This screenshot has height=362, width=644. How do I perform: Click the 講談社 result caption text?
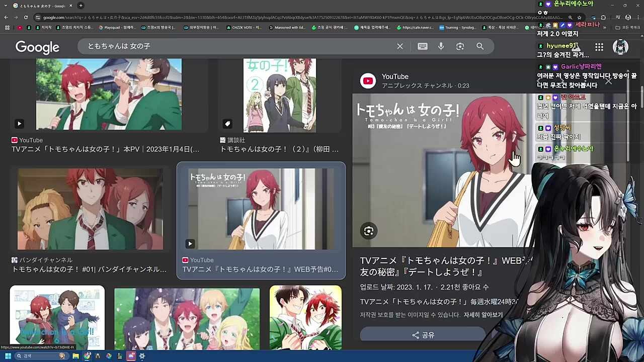(279, 149)
